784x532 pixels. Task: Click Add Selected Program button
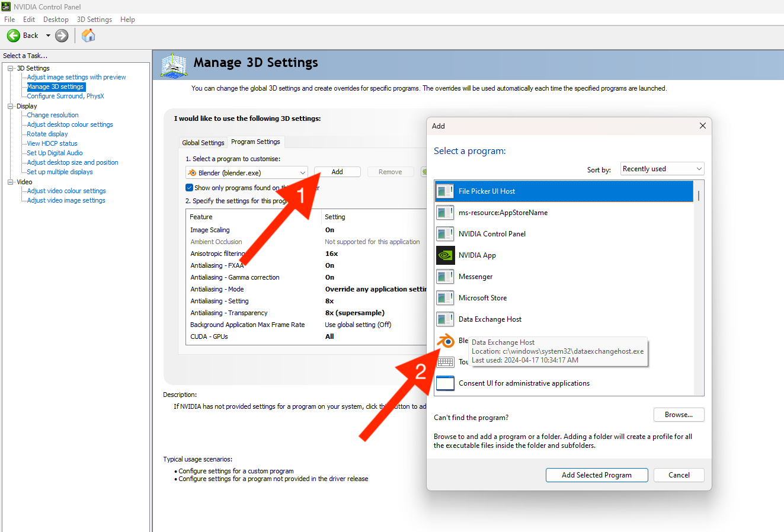(x=597, y=475)
